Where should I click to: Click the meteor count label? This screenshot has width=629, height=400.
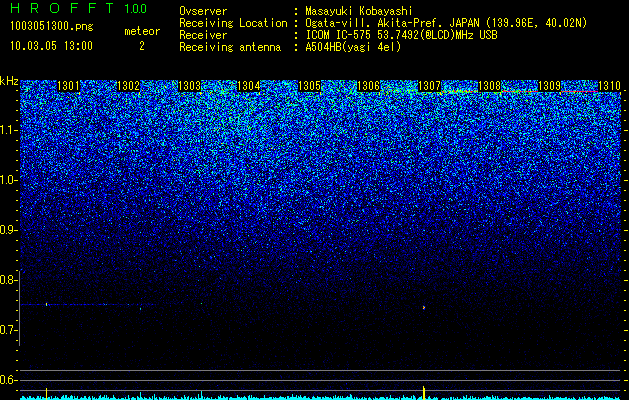[142, 31]
